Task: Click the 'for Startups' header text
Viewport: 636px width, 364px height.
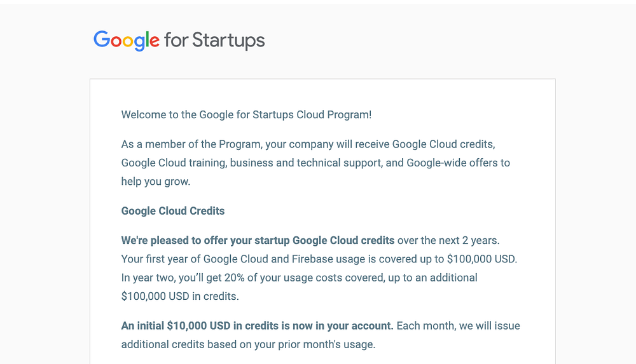Action: coord(214,40)
